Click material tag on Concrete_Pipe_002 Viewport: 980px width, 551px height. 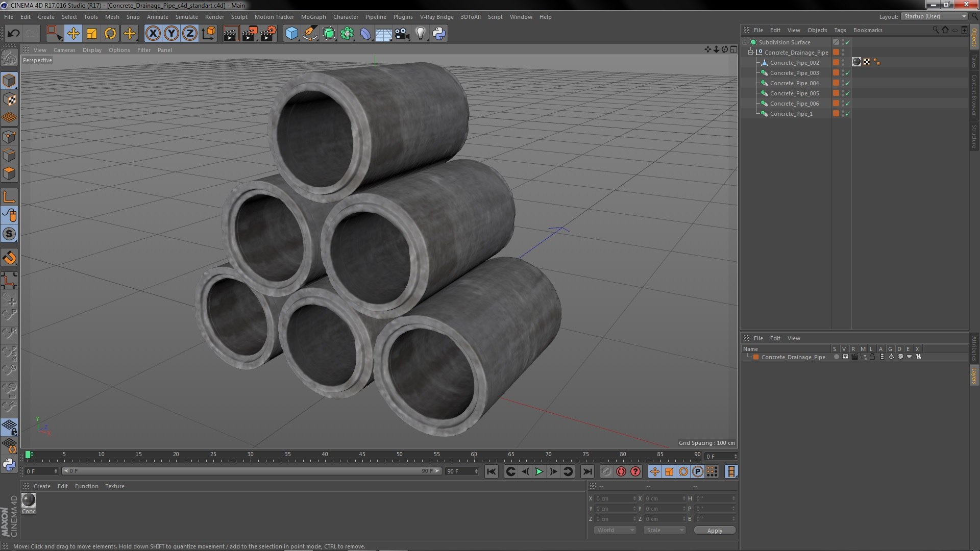pyautogui.click(x=856, y=62)
